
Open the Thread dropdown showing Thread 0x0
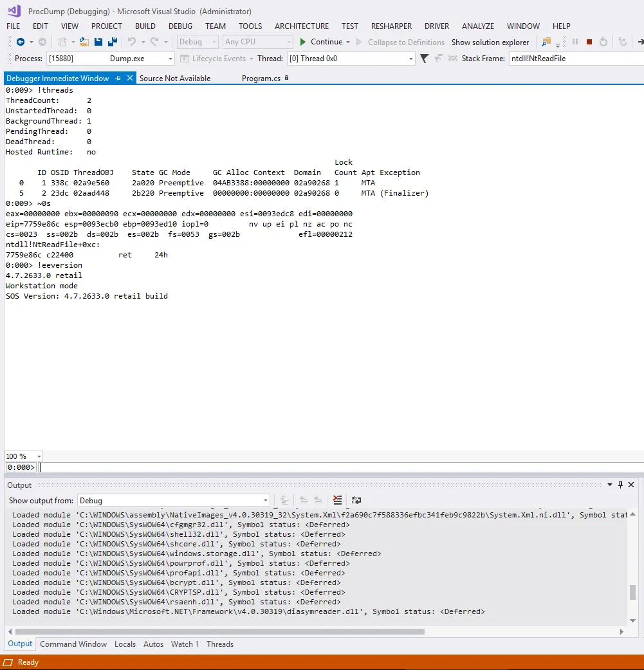[x=351, y=59]
